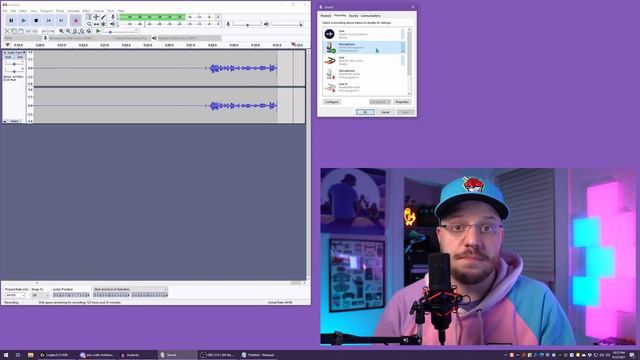Screen dimensions: 640x360
Task: Open the Transport menu
Action: [x=46, y=11]
